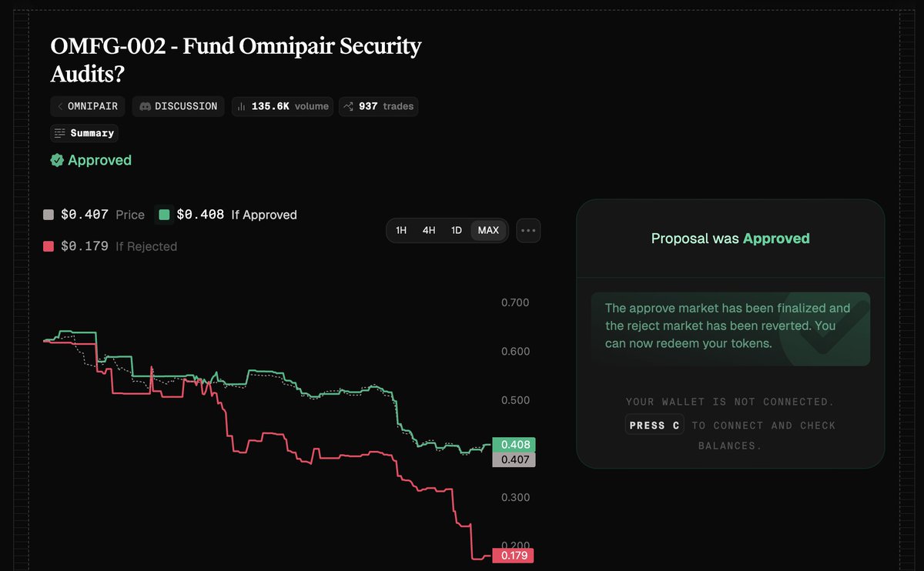Click the gray 0.407 price tag on chart
This screenshot has width=924, height=571.
pos(513,459)
